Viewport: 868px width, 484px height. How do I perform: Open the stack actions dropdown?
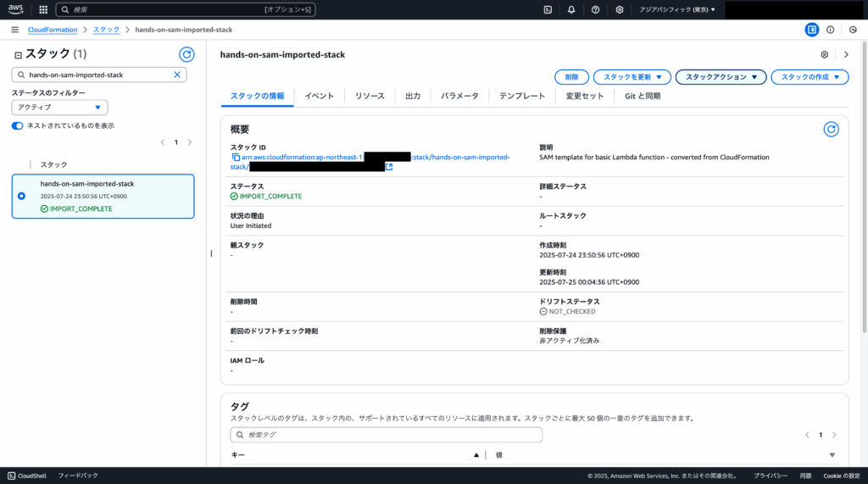coord(721,77)
